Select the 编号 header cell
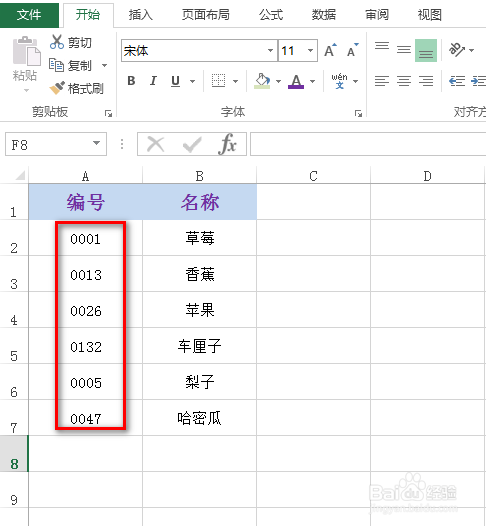This screenshot has height=526, width=486. click(x=86, y=202)
